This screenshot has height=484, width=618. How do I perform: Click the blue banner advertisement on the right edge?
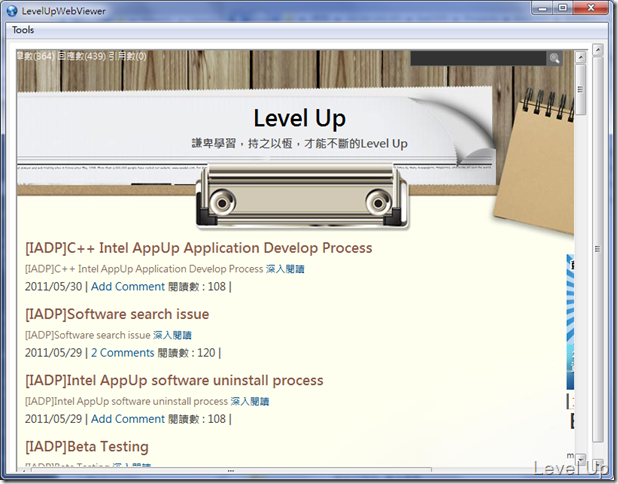coord(570,322)
